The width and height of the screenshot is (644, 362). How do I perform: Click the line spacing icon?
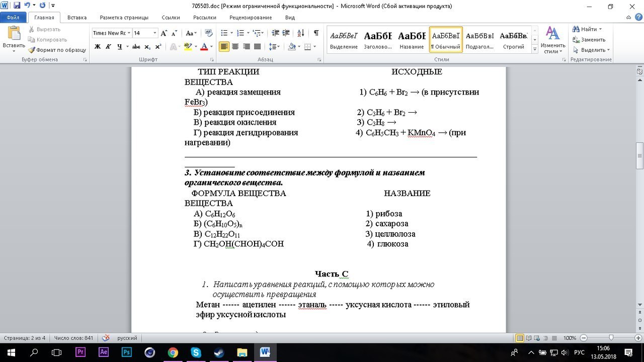pyautogui.click(x=273, y=47)
